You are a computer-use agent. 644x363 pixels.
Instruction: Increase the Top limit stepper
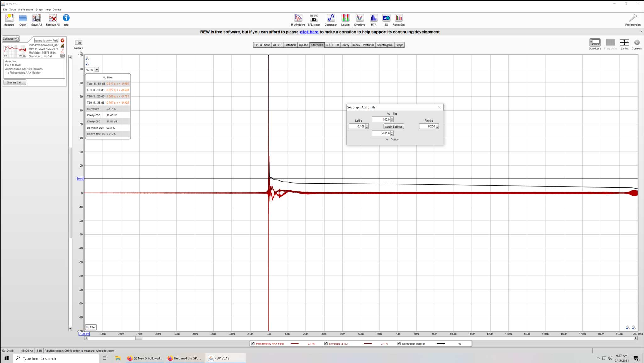[392, 118]
